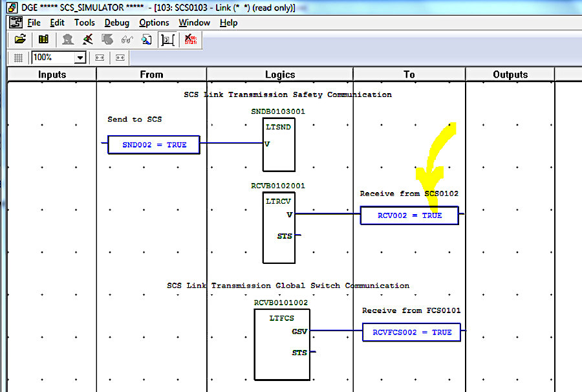Select the LTFCS function block
The width and height of the screenshot is (582, 392).
tap(282, 345)
